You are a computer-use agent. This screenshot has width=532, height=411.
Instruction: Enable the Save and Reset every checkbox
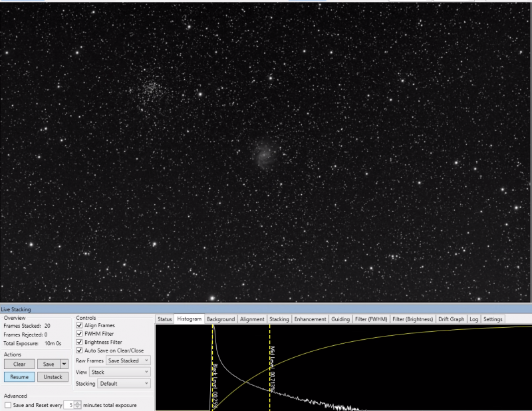[x=8, y=404]
